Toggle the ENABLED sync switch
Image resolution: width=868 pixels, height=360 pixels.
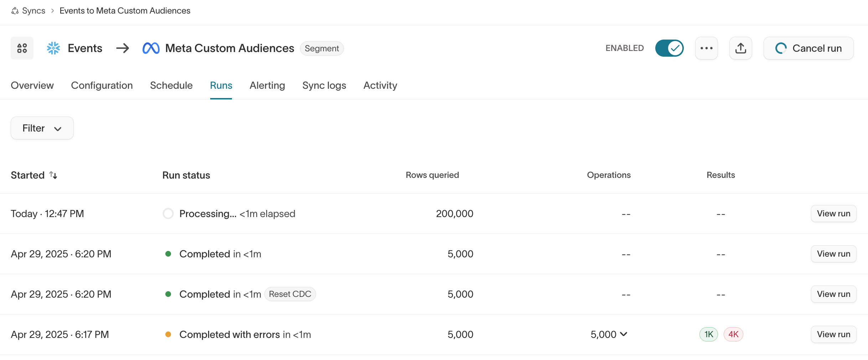(669, 48)
